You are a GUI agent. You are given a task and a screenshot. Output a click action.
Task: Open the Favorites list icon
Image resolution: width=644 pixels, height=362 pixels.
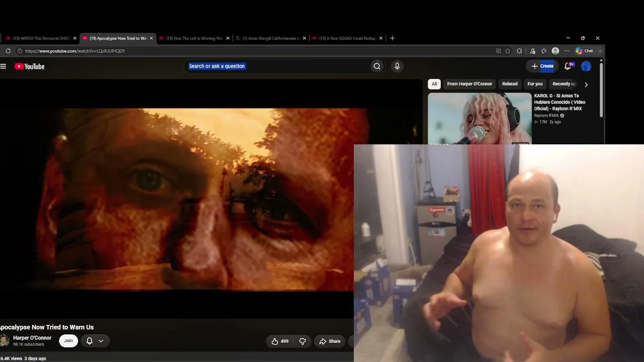[x=544, y=51]
